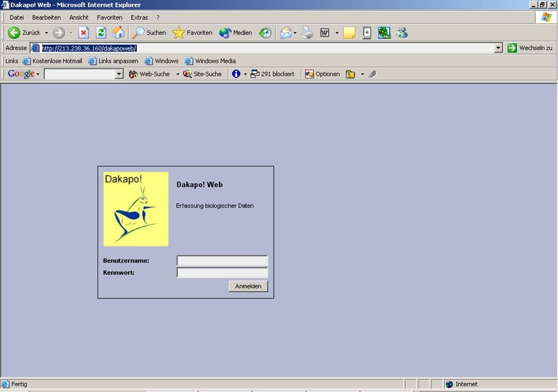Open dropdown arrow next to Word edit icon
Image resolution: width=558 pixels, height=392 pixels.
(337, 33)
